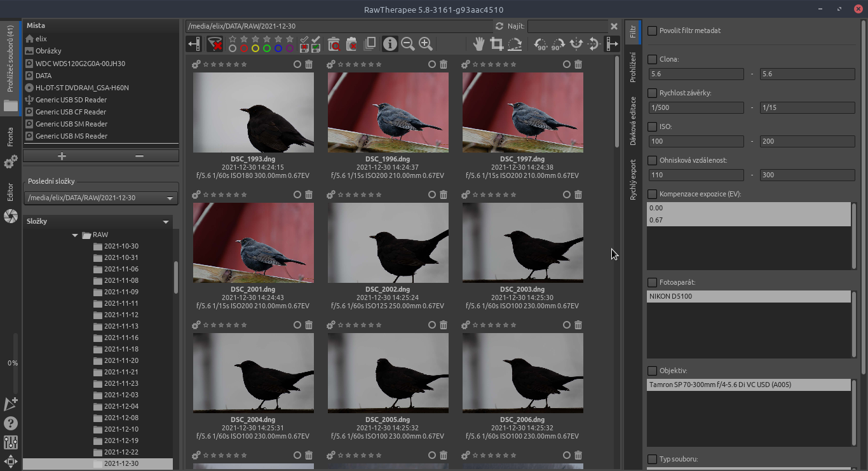
Task: Select 0.67 in exposure compensation list
Action: [749, 220]
